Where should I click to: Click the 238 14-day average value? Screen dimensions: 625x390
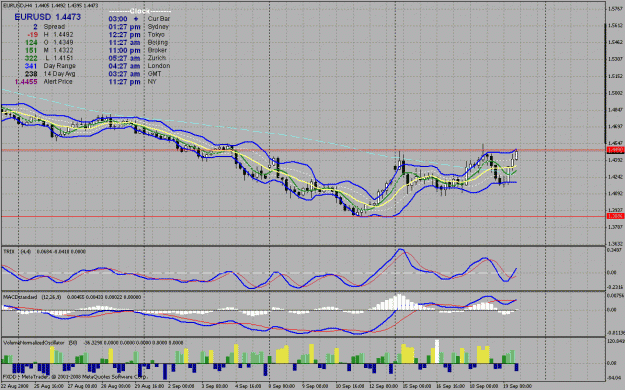pyautogui.click(x=31, y=74)
